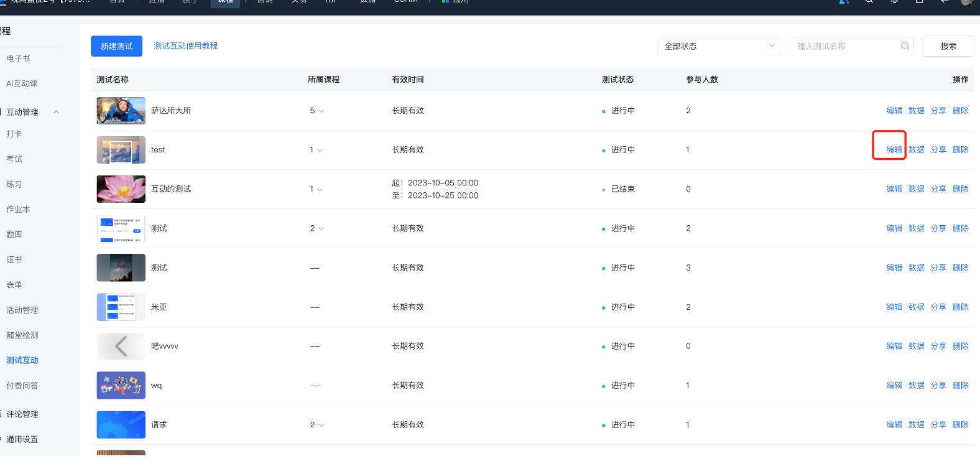Edit the 互动的测试 entry
Image resolution: width=980 pixels, height=464 pixels.
[x=894, y=189]
